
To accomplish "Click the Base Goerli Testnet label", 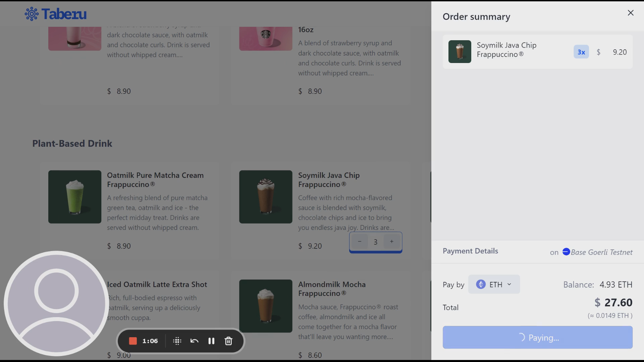I will [602, 252].
